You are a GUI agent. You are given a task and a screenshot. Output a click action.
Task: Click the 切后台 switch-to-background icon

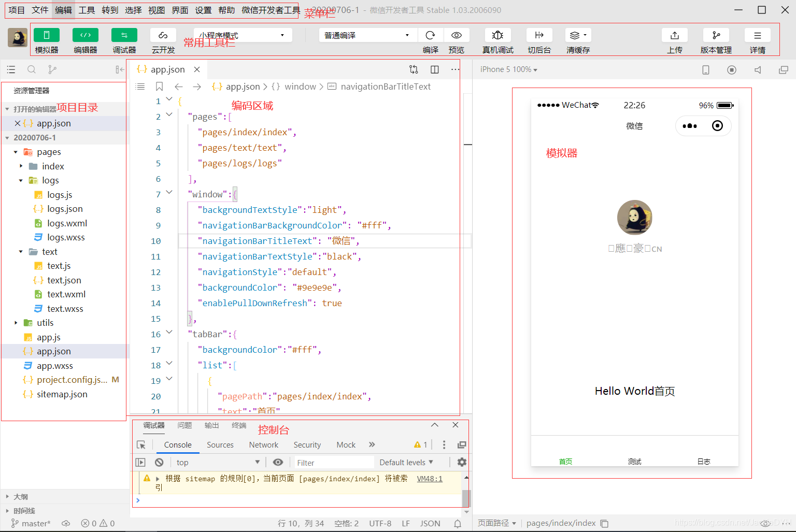(x=539, y=35)
